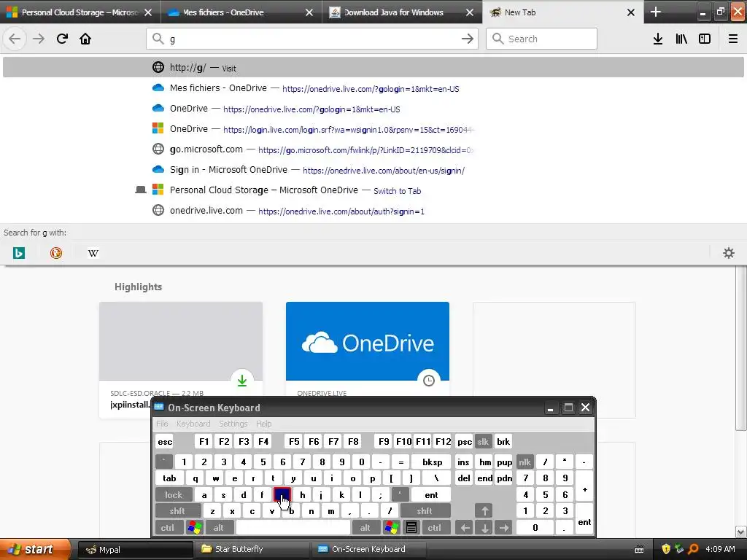
Task: Open a new tab with the plus icon
Action: pyautogui.click(x=656, y=12)
